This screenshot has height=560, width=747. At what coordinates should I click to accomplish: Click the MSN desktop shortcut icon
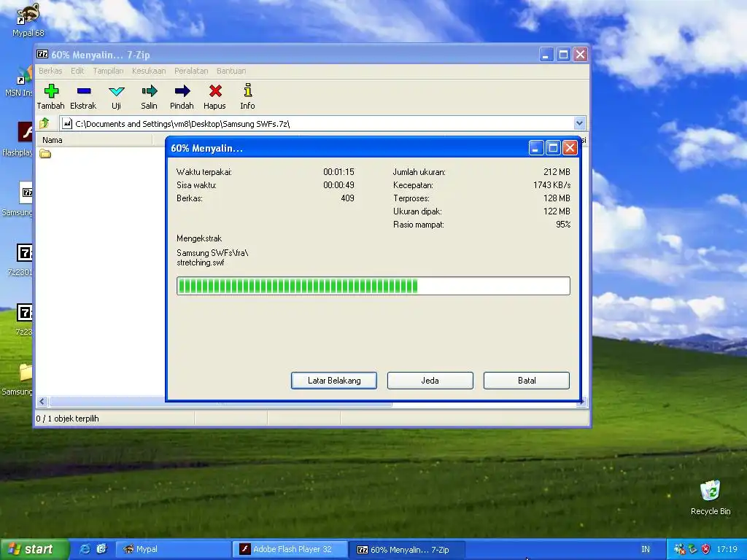pyautogui.click(x=25, y=75)
